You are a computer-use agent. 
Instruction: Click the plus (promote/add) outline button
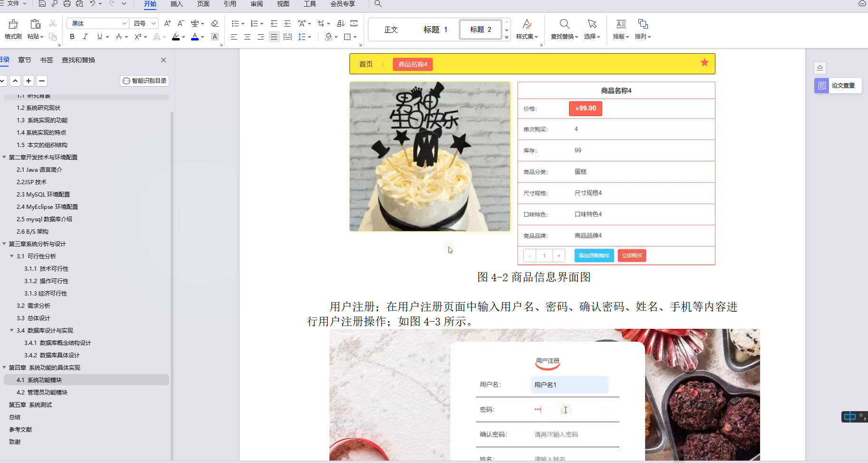29,81
